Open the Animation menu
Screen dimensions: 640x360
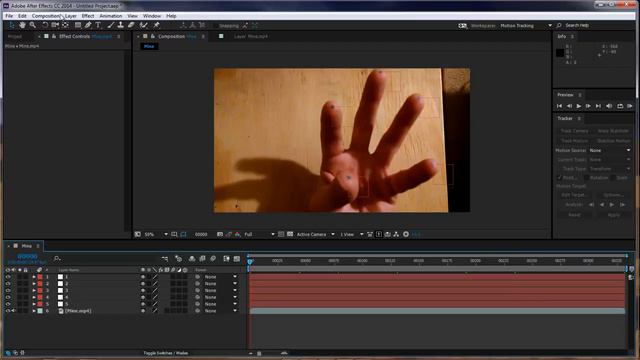[x=111, y=16]
